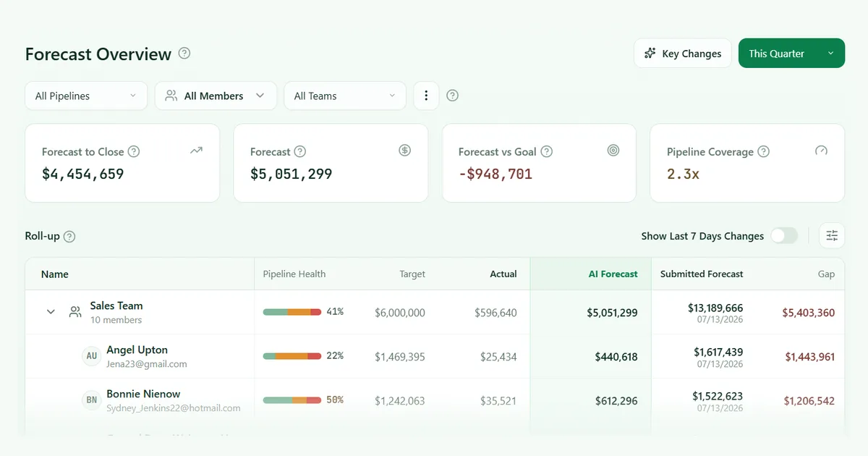Open the All Pipelines dropdown
The image size is (868, 456).
(x=86, y=96)
